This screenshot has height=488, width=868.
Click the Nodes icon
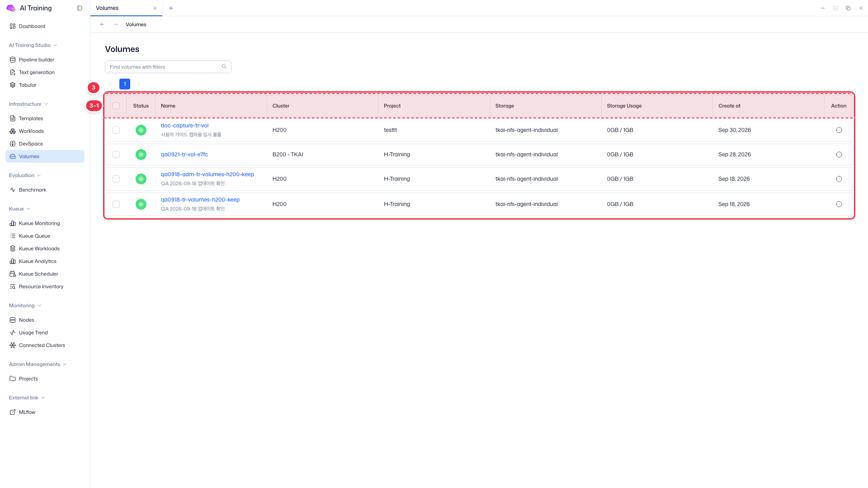point(13,320)
